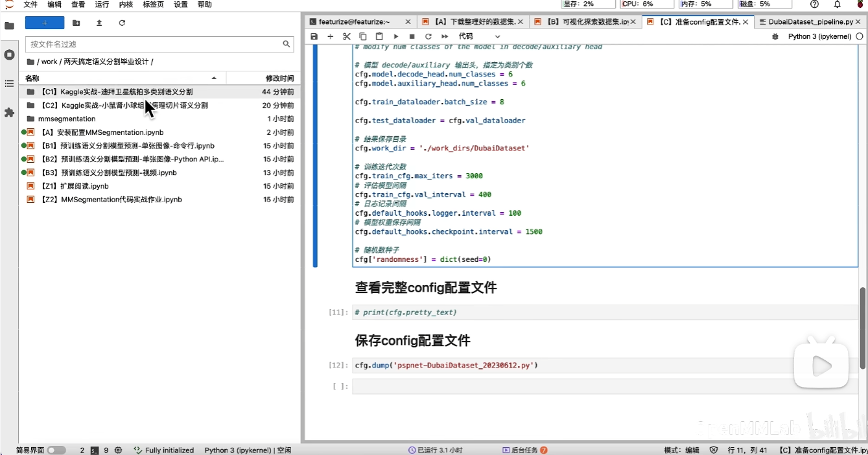
Task: Click the new folder icon
Action: (x=76, y=23)
